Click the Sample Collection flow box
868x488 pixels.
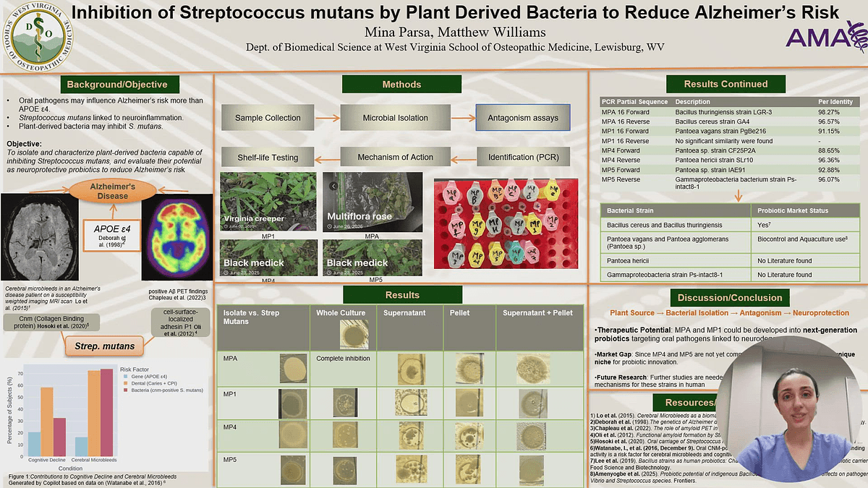(268, 118)
